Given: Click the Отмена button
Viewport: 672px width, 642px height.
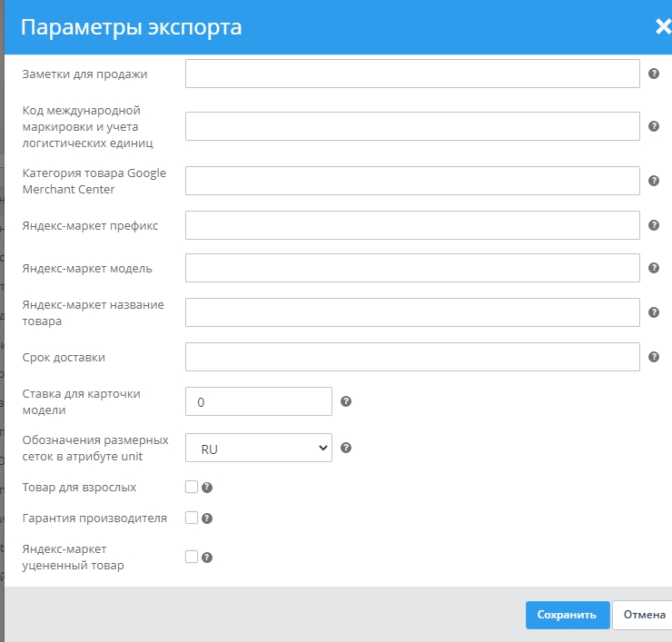Looking at the screenshot, I should pyautogui.click(x=643, y=615).
